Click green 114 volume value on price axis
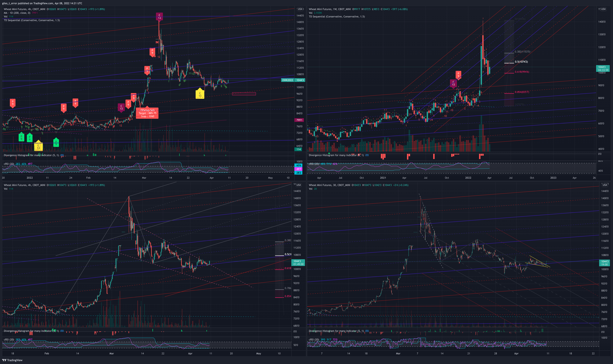 (298, 149)
